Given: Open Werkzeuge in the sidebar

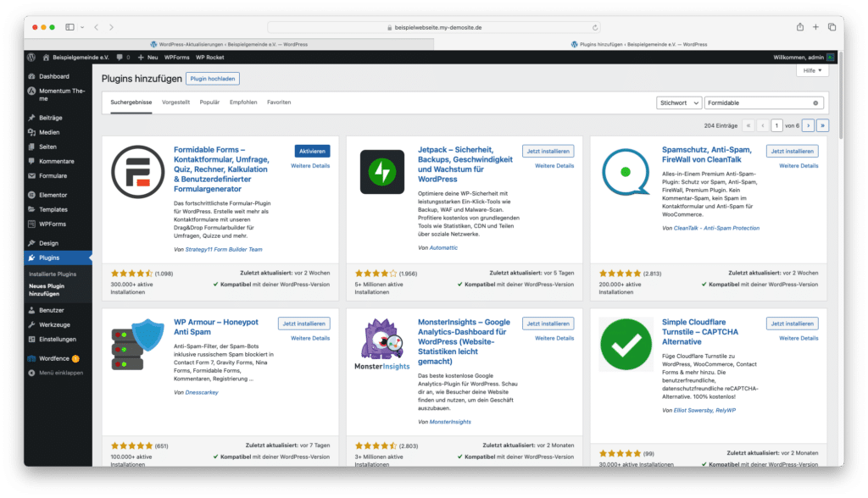Looking at the screenshot, I should pyautogui.click(x=54, y=325).
